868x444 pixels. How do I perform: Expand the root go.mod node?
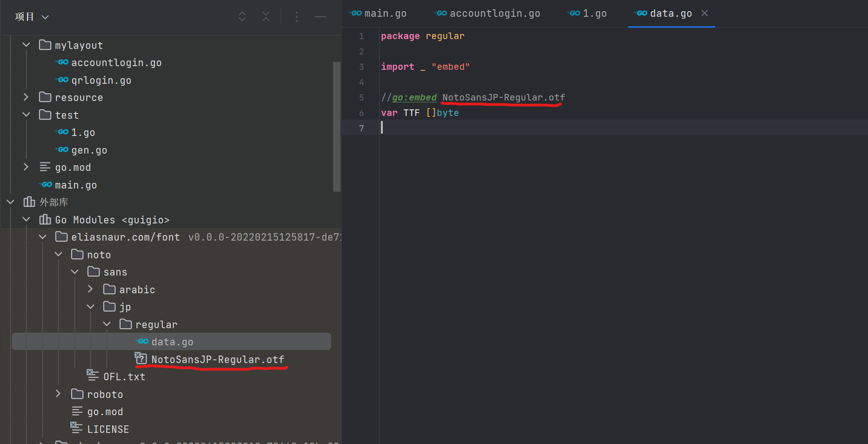click(26, 167)
